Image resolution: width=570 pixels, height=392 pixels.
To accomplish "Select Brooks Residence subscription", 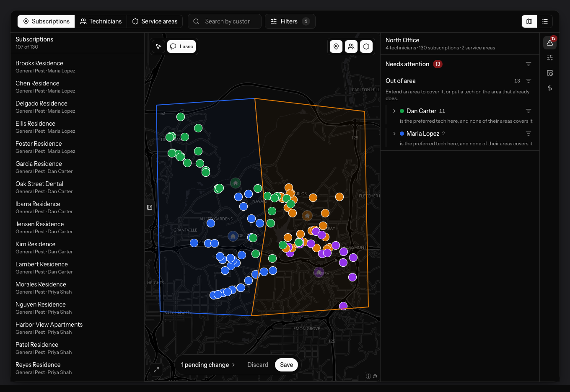I will pyautogui.click(x=78, y=67).
